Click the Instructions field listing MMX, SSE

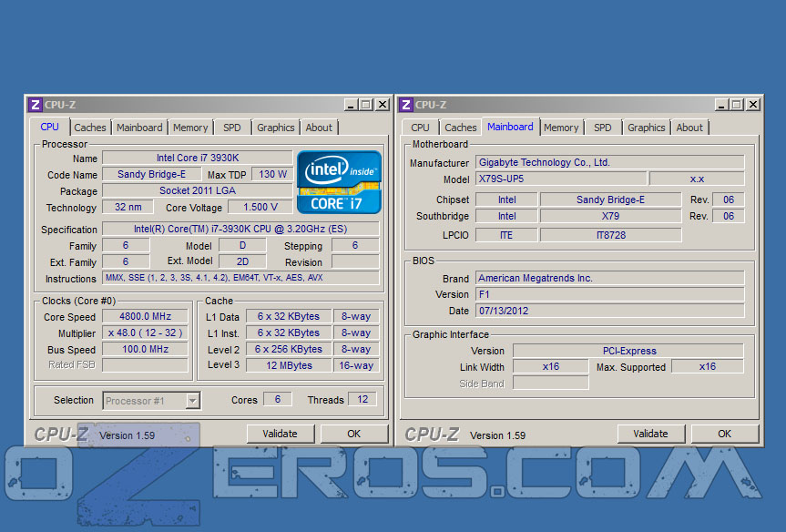[x=240, y=278]
